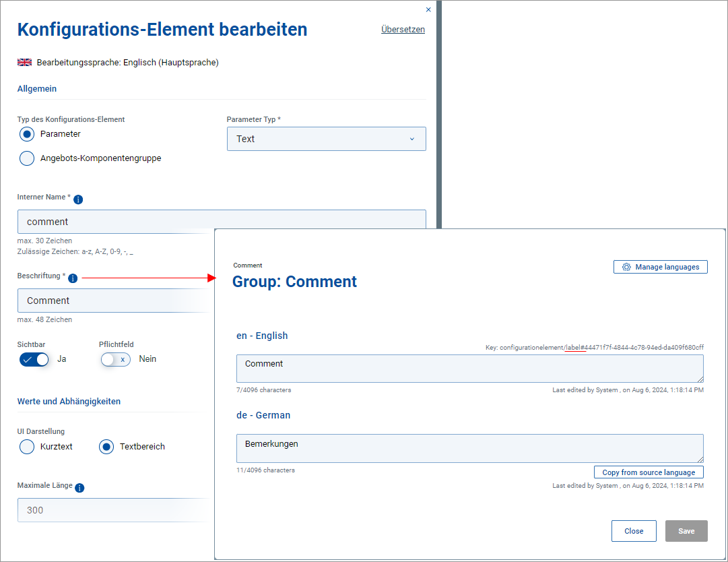Click the grey Save button
Screen dimensions: 728x562
(686, 531)
